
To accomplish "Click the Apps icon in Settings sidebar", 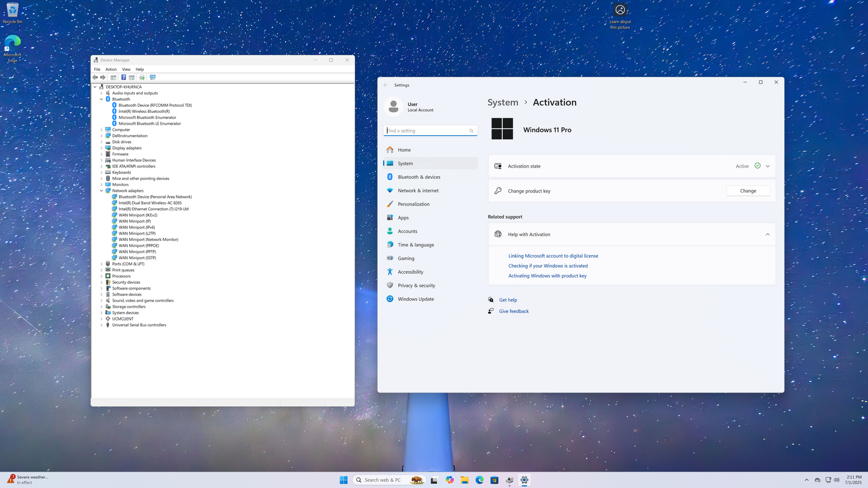I will (x=390, y=217).
